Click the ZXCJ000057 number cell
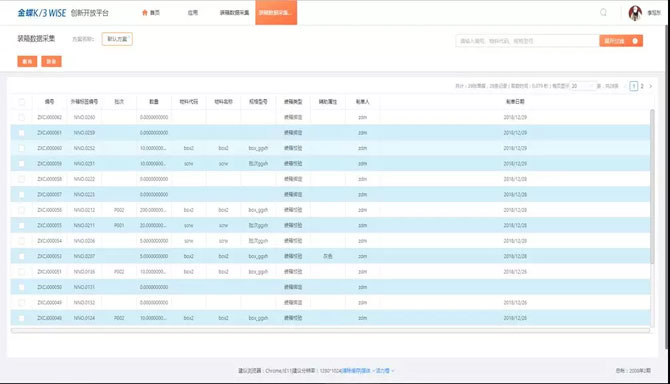670x384 pixels. click(50, 195)
